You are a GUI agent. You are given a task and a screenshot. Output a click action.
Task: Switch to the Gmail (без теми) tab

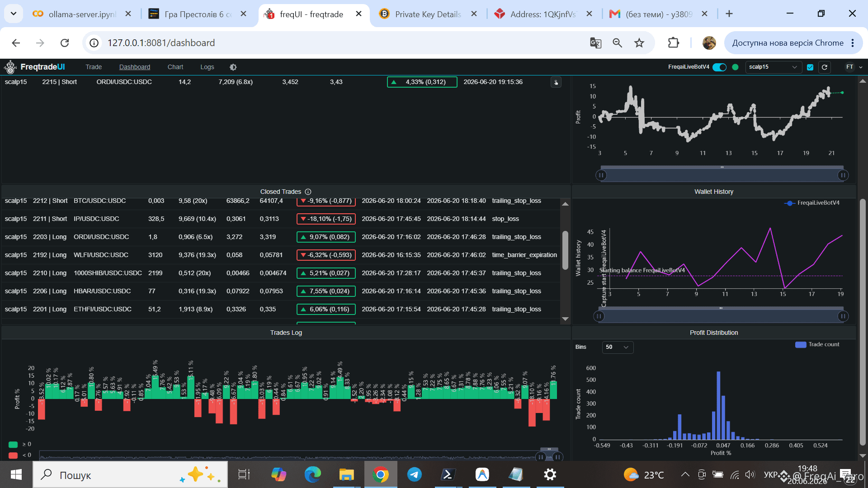coord(658,14)
